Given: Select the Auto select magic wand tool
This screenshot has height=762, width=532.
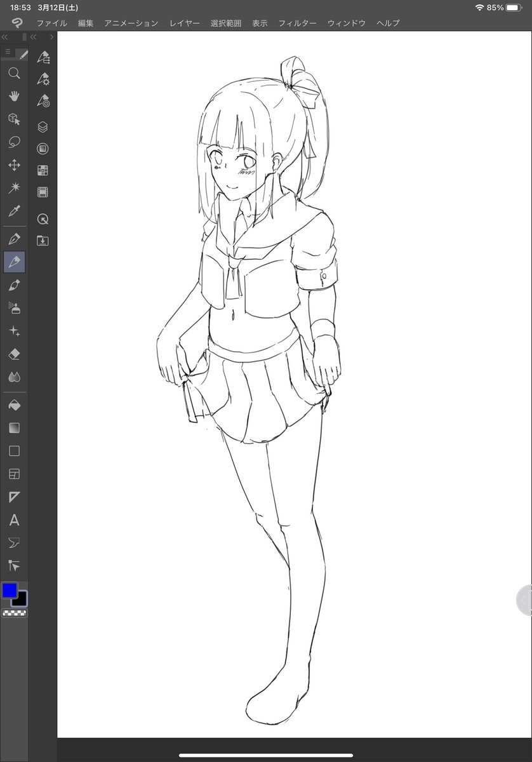Looking at the screenshot, I should point(14,188).
